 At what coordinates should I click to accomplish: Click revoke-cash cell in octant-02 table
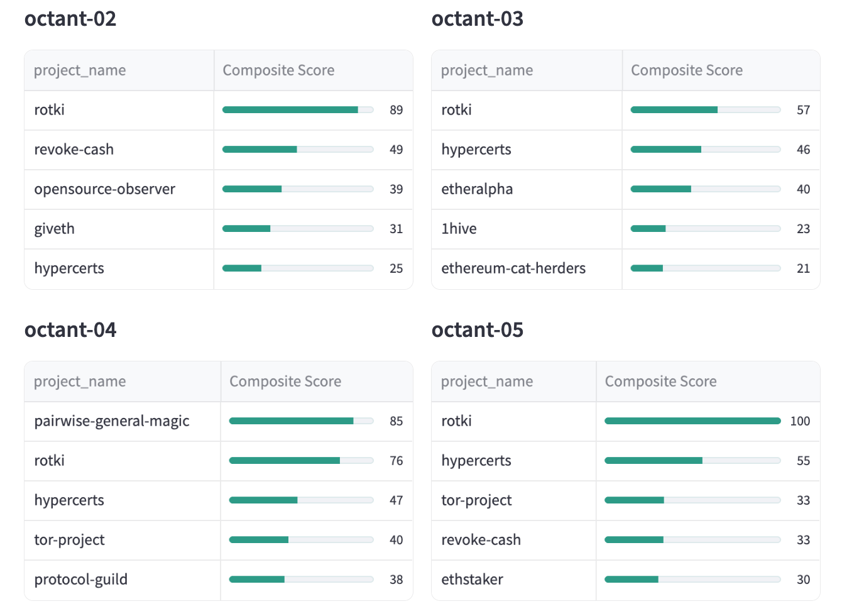coord(74,150)
